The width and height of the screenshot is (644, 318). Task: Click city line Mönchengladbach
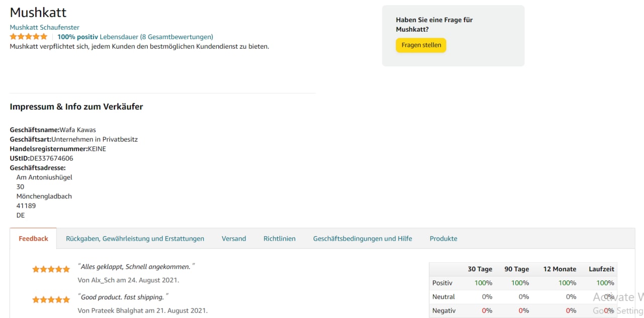[x=44, y=196]
